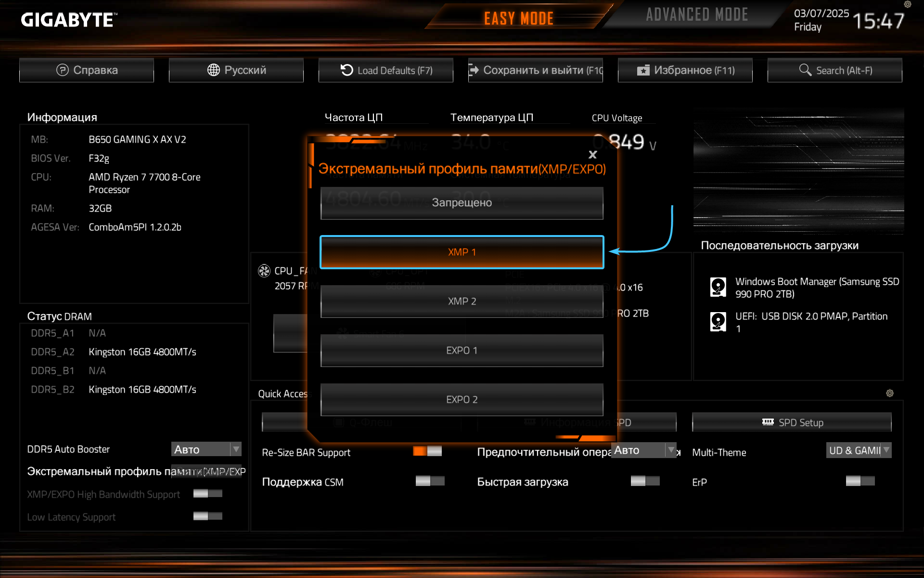Click the help icon on Справка
This screenshot has width=924, height=578.
[x=62, y=70]
